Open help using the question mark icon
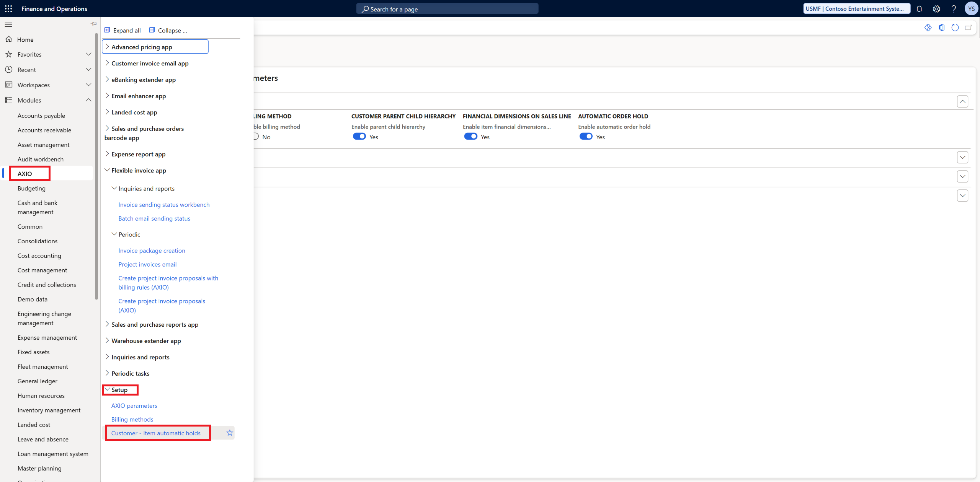The height and width of the screenshot is (482, 980). pyautogui.click(x=954, y=9)
